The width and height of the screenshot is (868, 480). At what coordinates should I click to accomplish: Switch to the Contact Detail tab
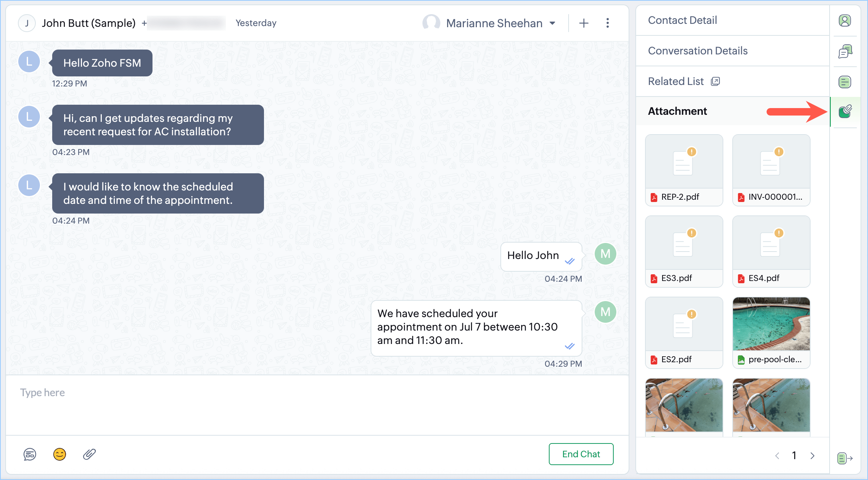tap(682, 20)
